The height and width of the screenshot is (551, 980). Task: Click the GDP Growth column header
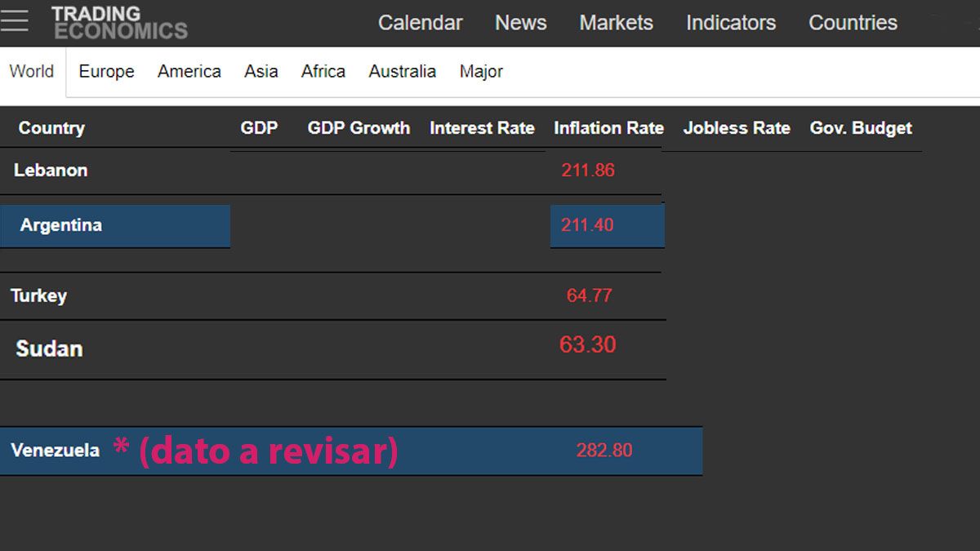tap(359, 128)
